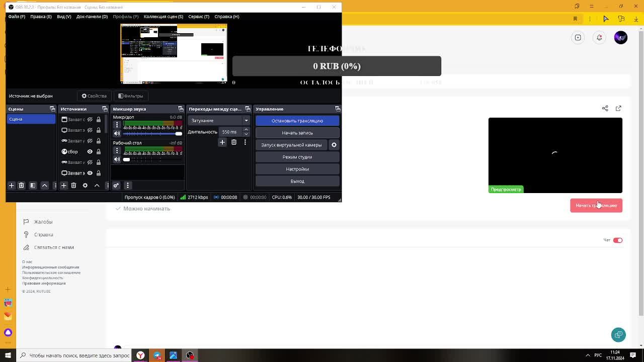This screenshot has height=362, width=644.
Task: Remove the selected scene with the trash icon
Action: (x=21, y=186)
